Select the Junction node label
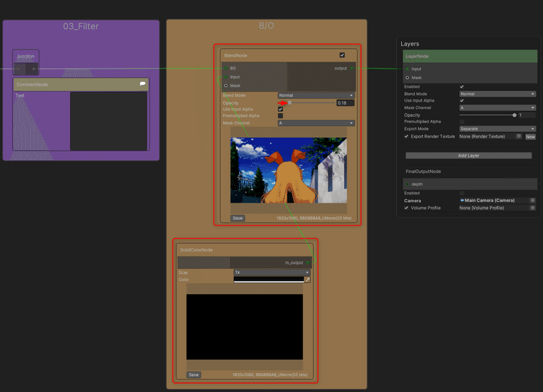This screenshot has width=543, height=392. pyautogui.click(x=26, y=56)
